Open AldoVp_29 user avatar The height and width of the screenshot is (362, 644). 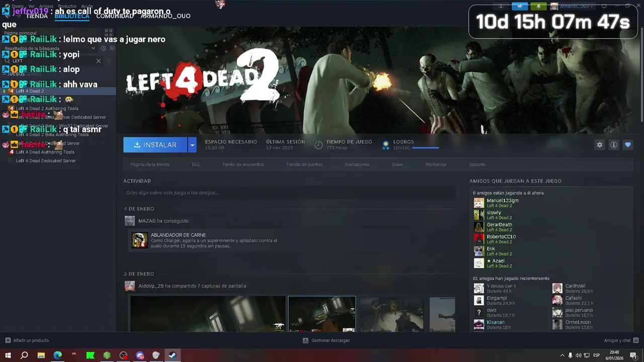pyautogui.click(x=130, y=286)
